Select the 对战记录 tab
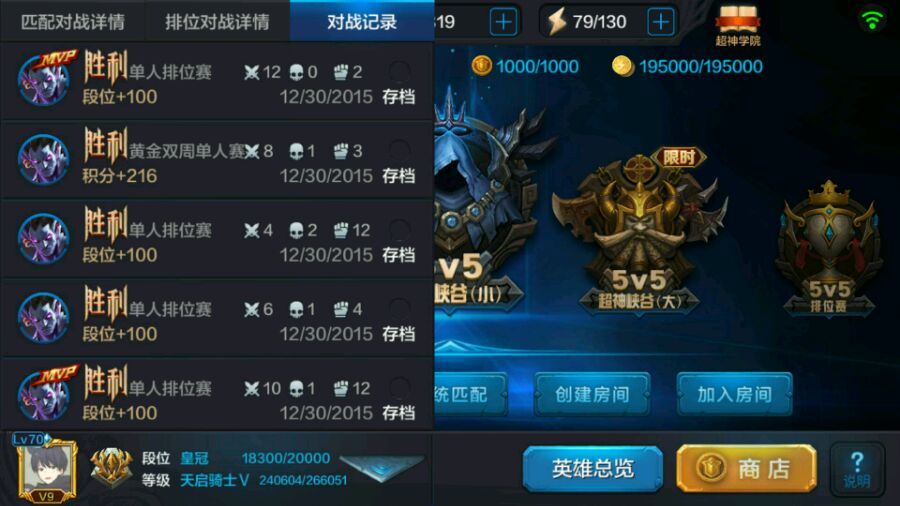Image resolution: width=900 pixels, height=506 pixels. pyautogui.click(x=362, y=22)
